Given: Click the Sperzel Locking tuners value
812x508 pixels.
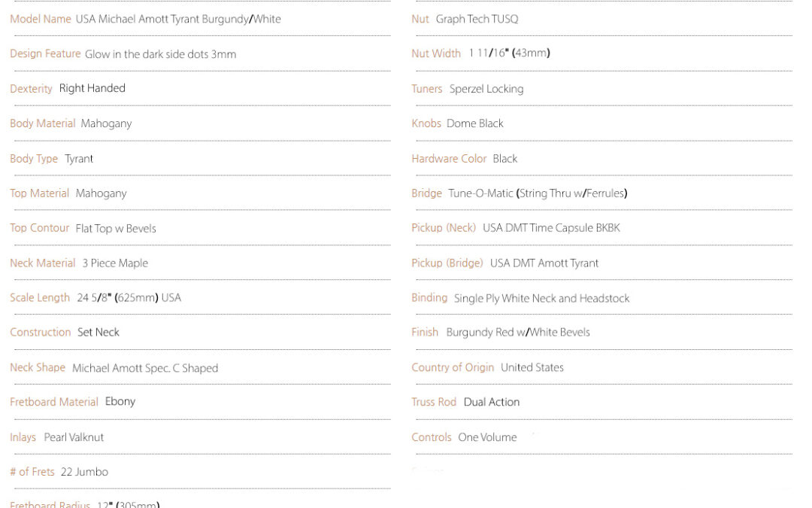Looking at the screenshot, I should (x=486, y=89).
